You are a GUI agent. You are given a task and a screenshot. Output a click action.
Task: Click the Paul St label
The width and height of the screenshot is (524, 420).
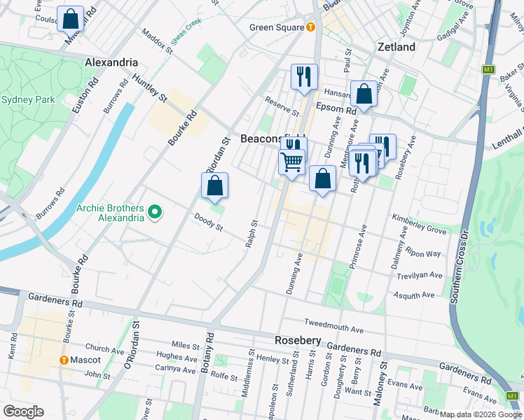coord(347,61)
